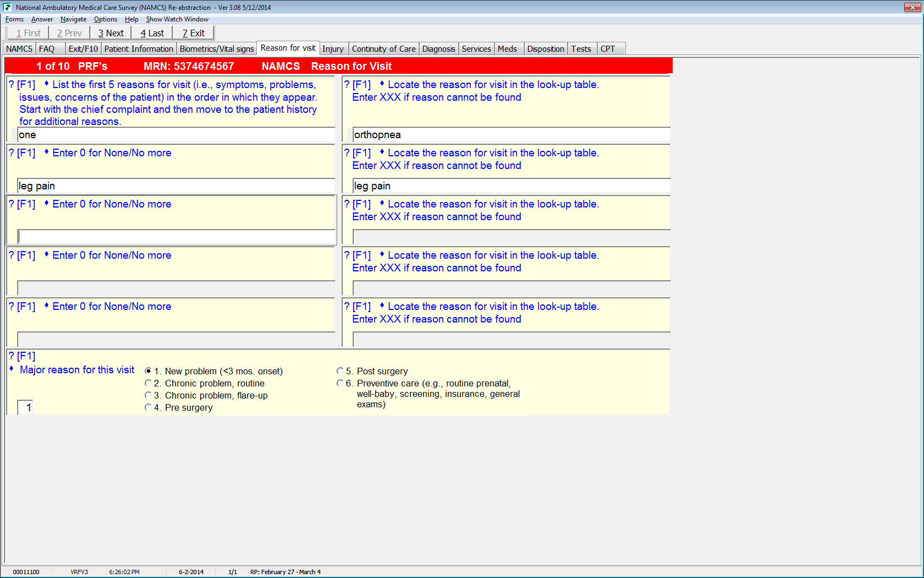
Task: Open the Services tab
Action: 476,49
